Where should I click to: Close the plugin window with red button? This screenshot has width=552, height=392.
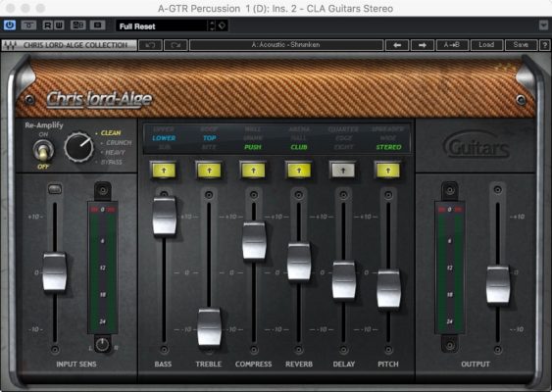click(10, 8)
